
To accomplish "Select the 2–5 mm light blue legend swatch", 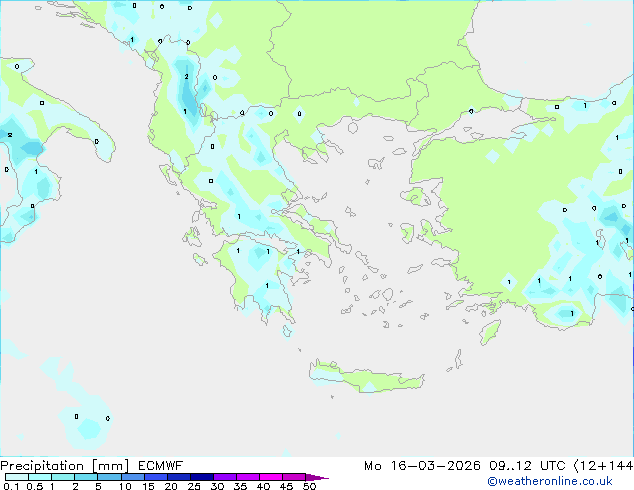I will point(86,477).
